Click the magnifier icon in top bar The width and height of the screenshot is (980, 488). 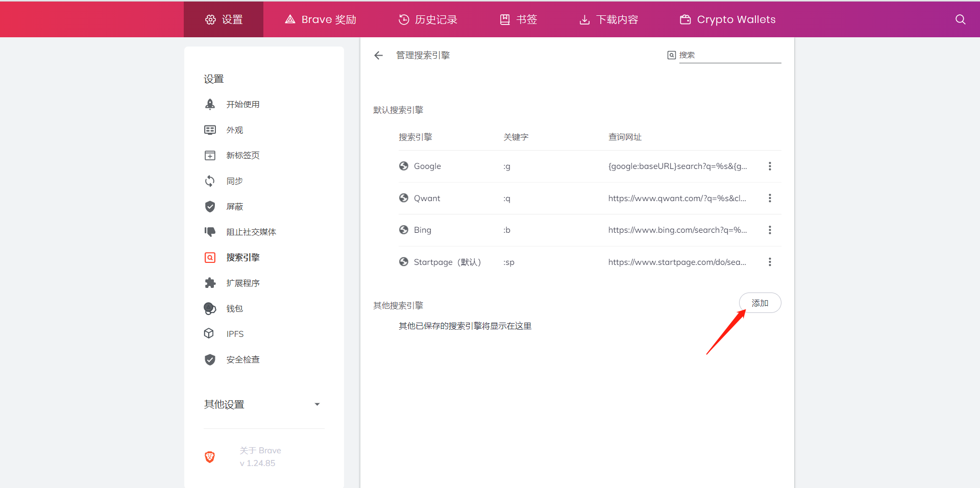[x=960, y=19]
